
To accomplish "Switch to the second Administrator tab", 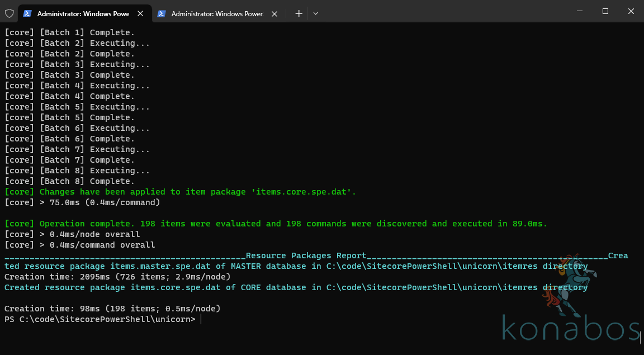I will tap(215, 13).
